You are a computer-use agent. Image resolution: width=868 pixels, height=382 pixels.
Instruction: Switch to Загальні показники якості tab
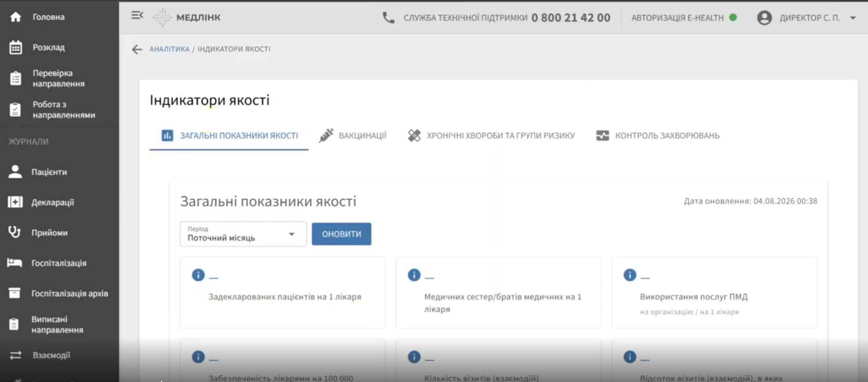(x=229, y=135)
